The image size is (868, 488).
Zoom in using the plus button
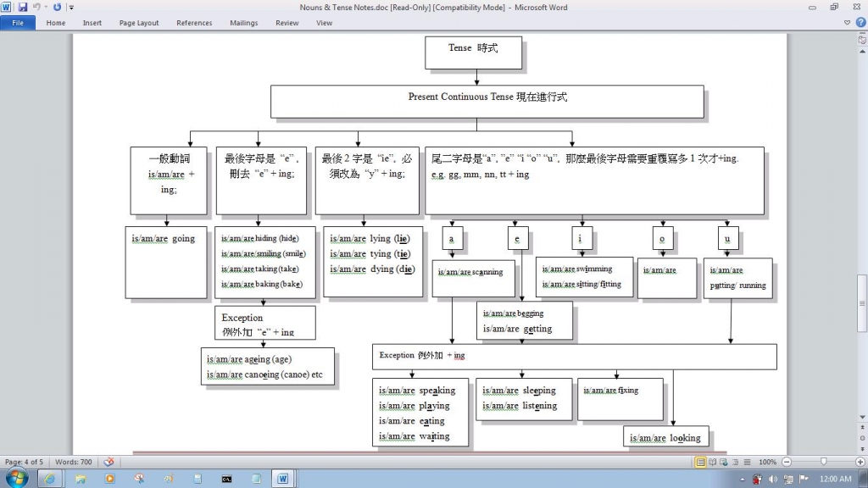[x=860, y=462]
